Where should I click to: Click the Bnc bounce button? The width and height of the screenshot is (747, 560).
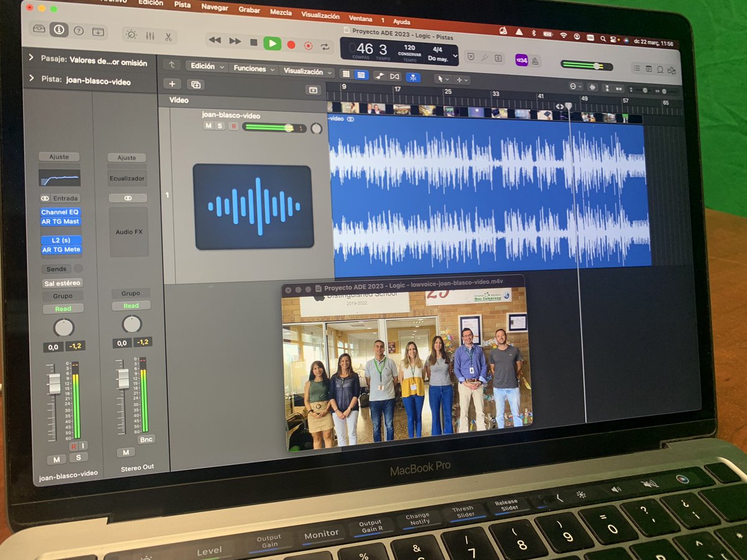point(147,439)
